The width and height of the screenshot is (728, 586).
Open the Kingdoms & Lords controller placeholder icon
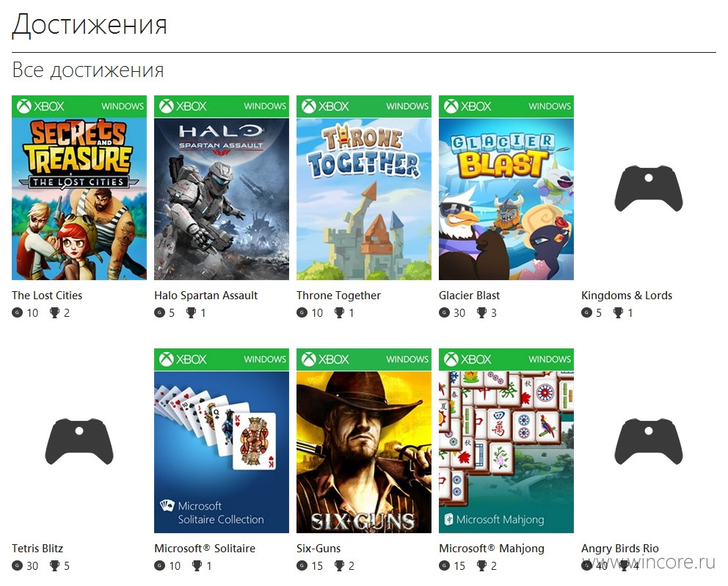(x=648, y=188)
